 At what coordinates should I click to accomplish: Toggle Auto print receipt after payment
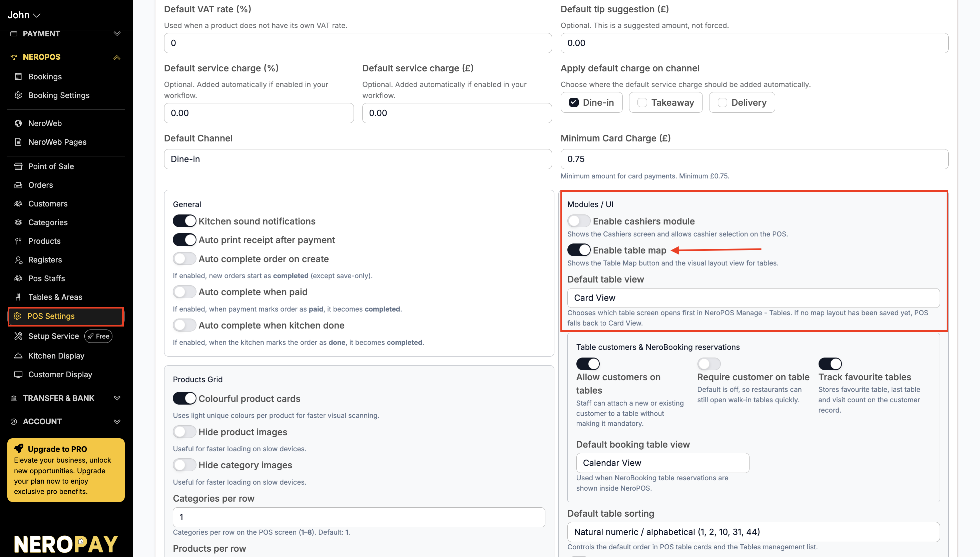pyautogui.click(x=184, y=240)
